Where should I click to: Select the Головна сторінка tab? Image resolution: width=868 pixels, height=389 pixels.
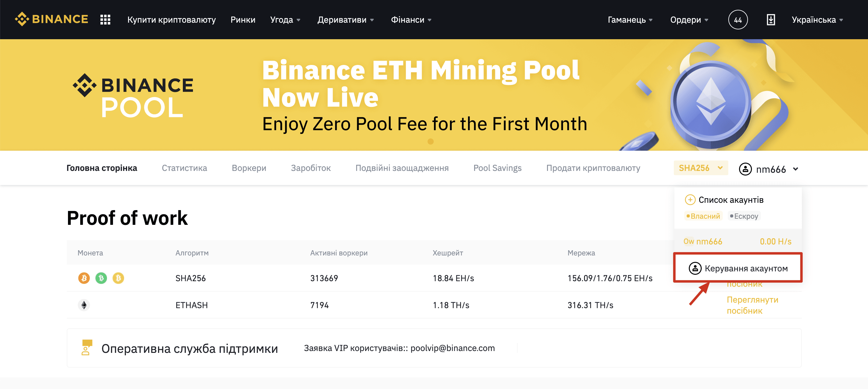(x=102, y=168)
